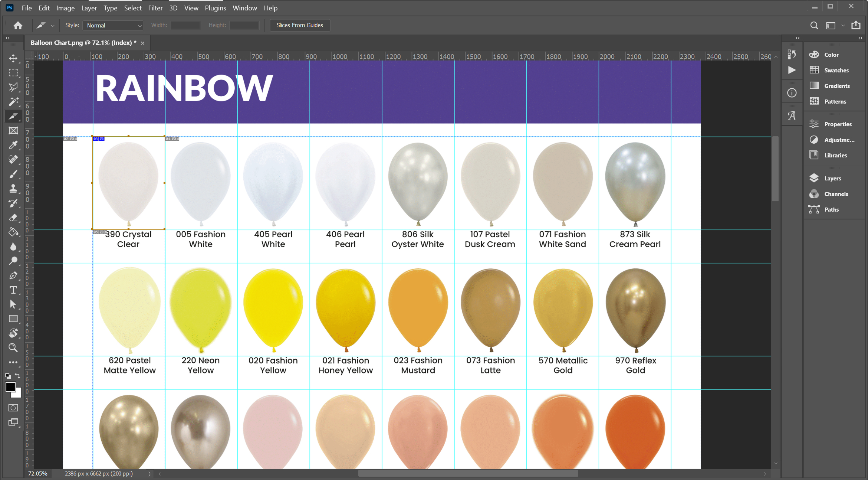This screenshot has width=868, height=480.
Task: Select the Rectangular Marquee tool
Action: pos(13,73)
